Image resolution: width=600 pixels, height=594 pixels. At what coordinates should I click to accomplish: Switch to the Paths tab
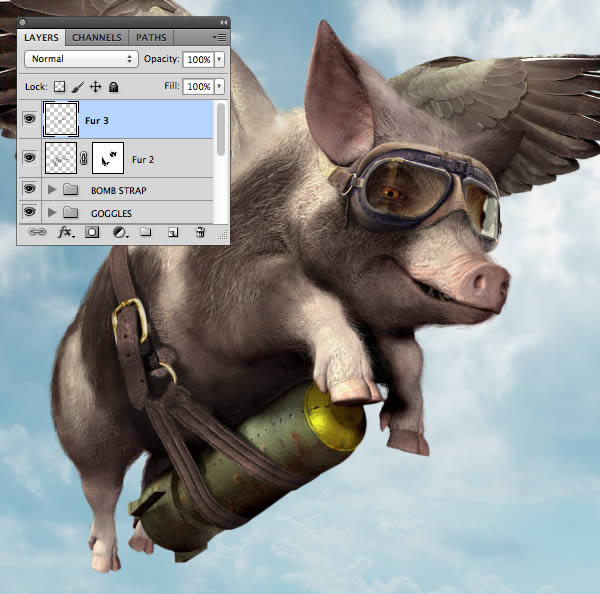click(x=151, y=38)
